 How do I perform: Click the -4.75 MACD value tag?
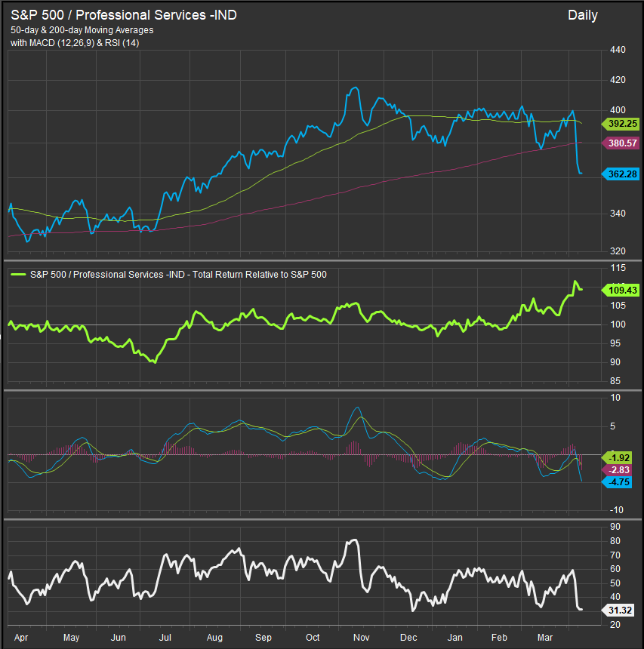(618, 482)
